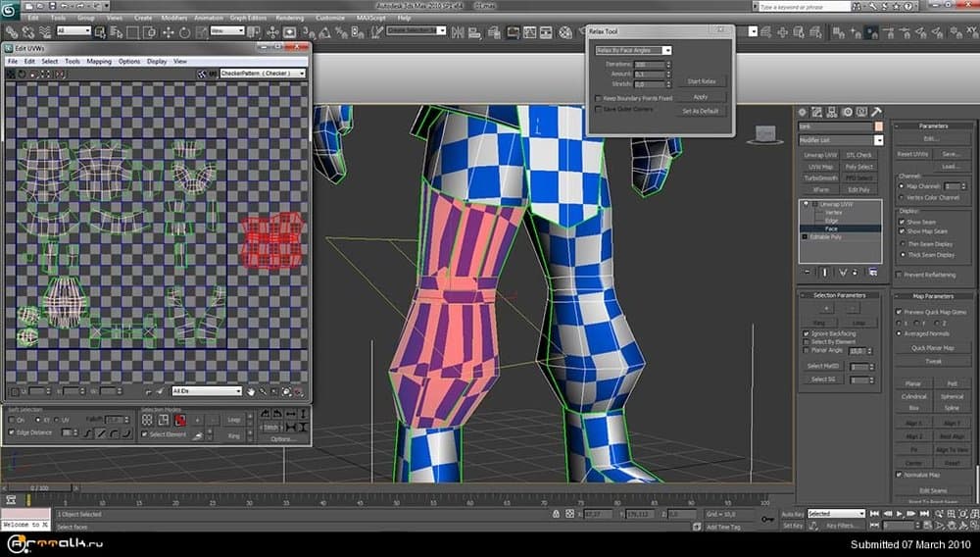Click the Quick Planar Map button
980x557 pixels.
coord(932,347)
